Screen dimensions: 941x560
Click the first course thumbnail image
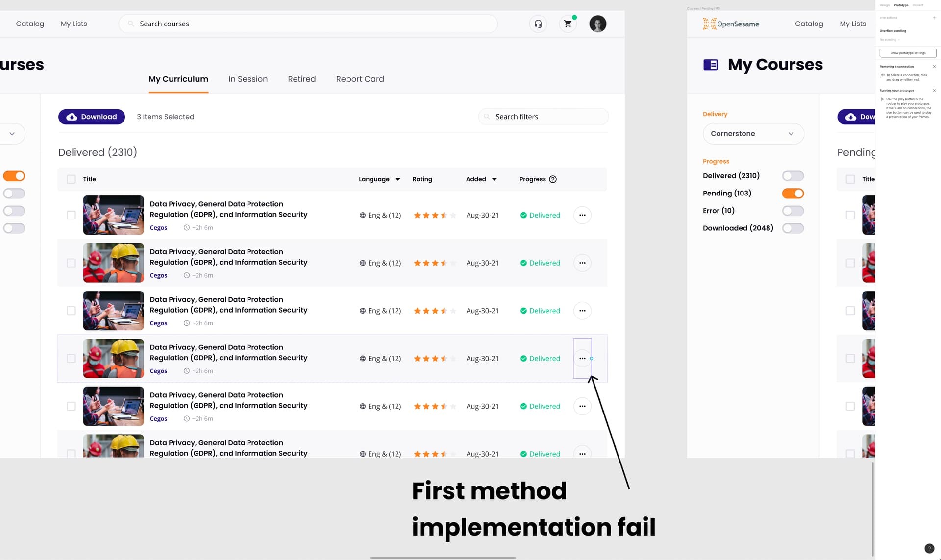click(x=112, y=215)
